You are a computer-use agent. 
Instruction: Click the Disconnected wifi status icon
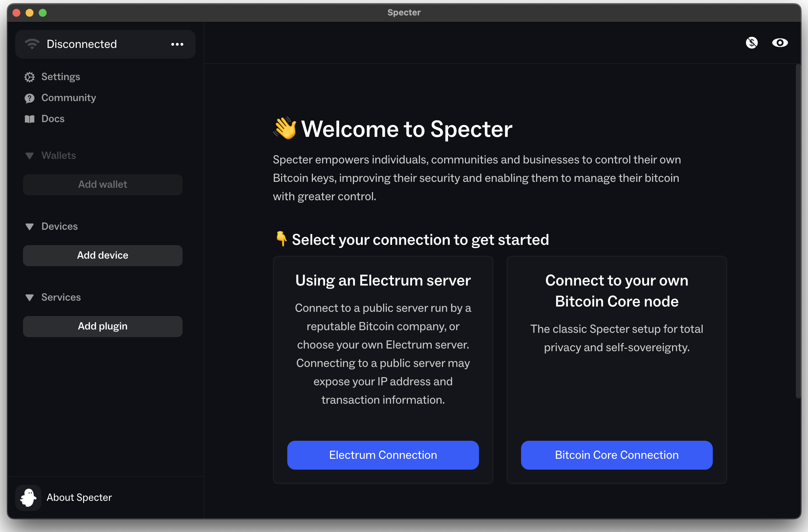pos(32,44)
